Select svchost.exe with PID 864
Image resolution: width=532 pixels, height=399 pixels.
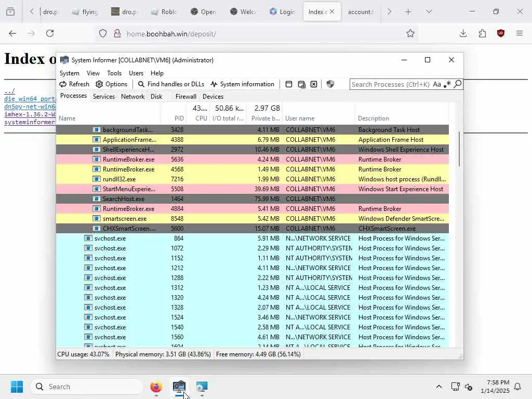pos(252,238)
